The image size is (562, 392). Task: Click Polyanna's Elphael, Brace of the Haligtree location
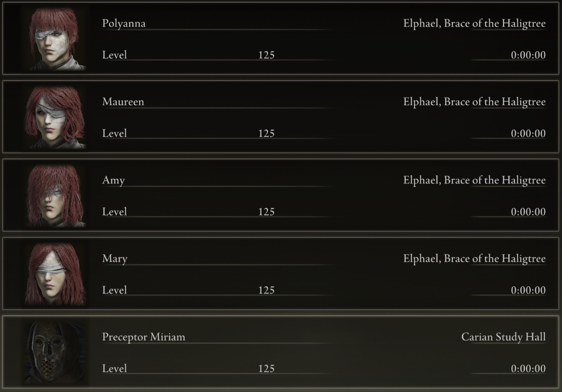pos(474,24)
